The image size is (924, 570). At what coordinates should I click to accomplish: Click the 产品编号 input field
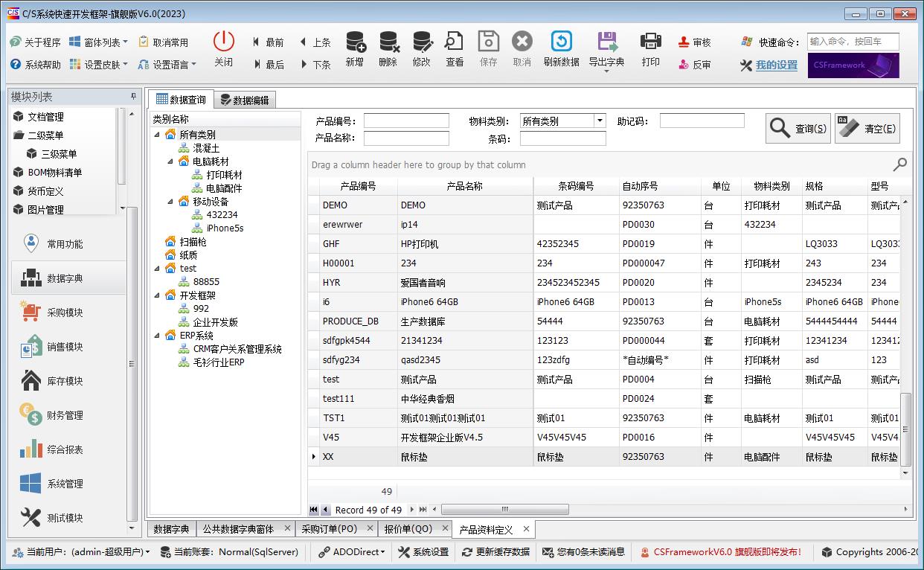tap(406, 121)
